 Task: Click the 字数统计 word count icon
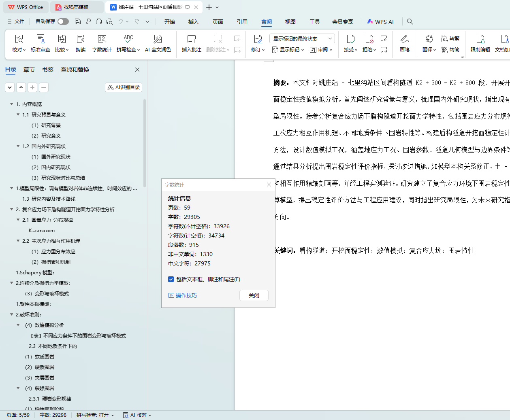point(102,43)
